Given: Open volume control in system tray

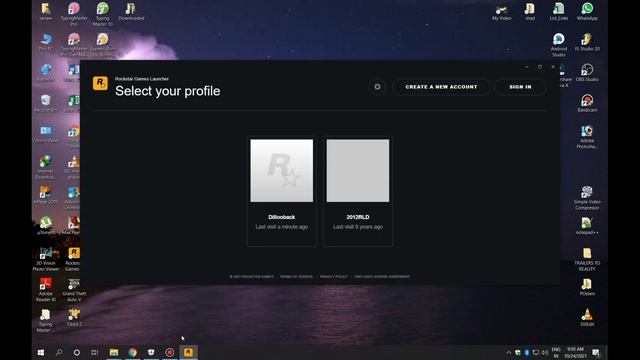Looking at the screenshot, I should [544, 353].
